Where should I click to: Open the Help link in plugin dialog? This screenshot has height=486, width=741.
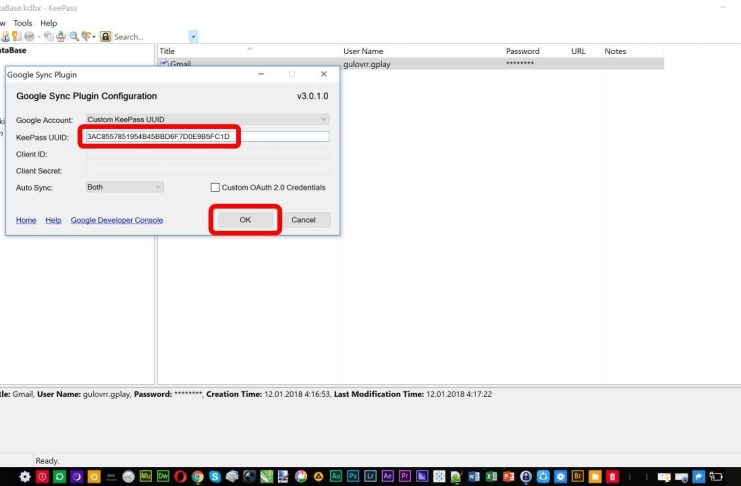click(x=53, y=220)
